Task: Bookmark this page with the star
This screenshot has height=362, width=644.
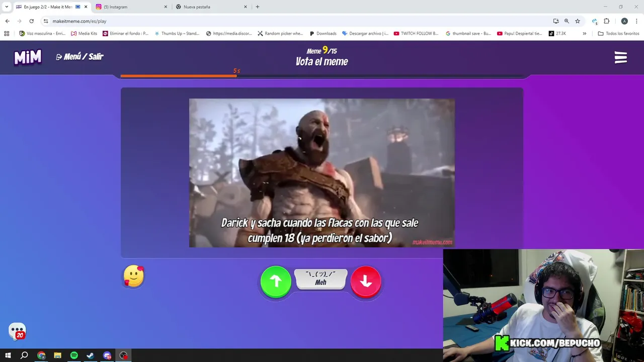Action: tap(578, 21)
